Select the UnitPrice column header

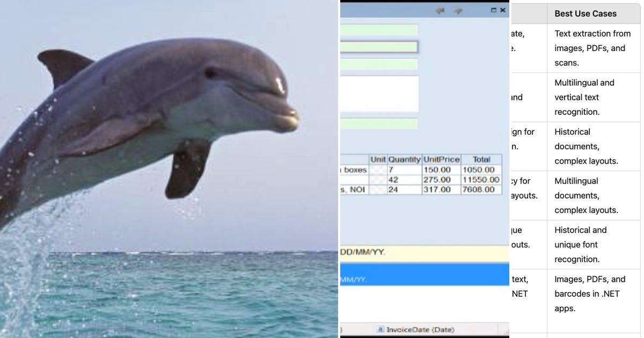click(x=441, y=159)
